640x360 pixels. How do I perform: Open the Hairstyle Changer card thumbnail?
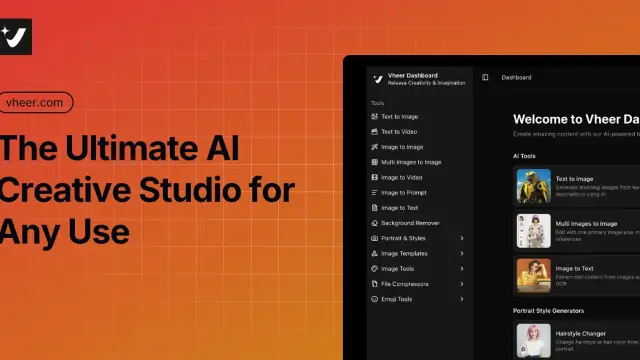(533, 341)
